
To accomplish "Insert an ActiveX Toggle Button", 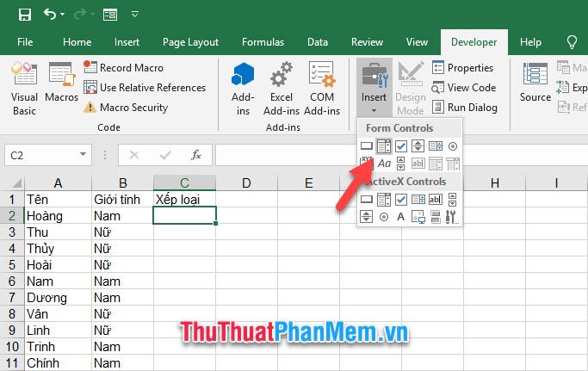I will click(436, 217).
